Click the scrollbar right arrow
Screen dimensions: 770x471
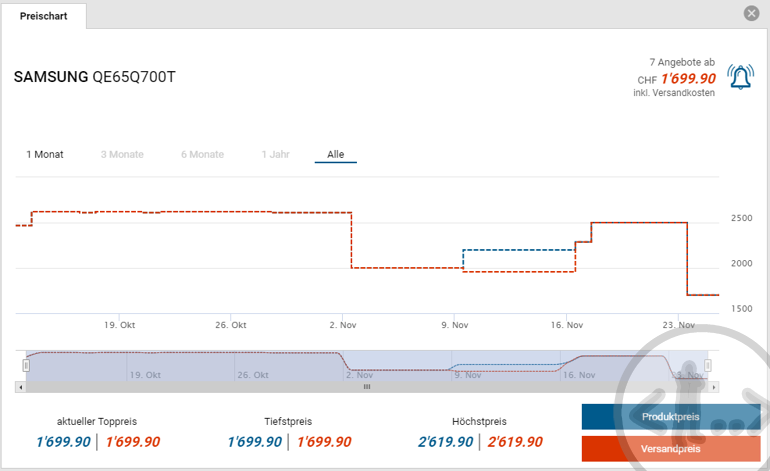click(713, 386)
